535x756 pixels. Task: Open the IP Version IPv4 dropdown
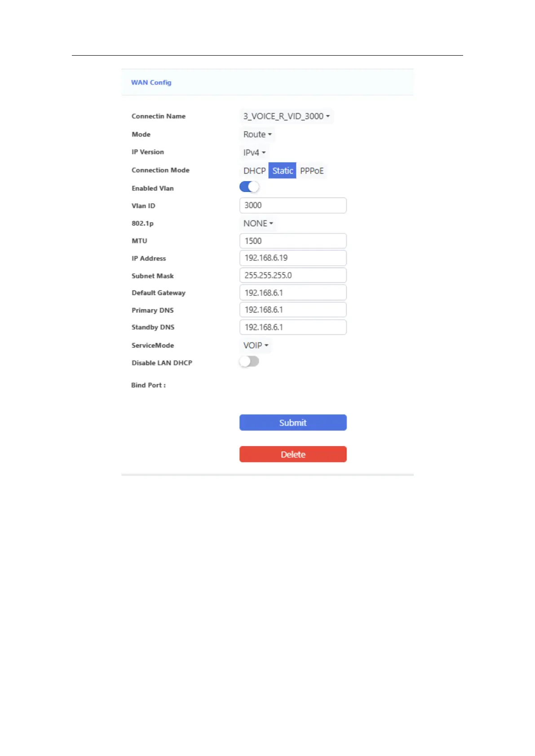[x=254, y=153]
